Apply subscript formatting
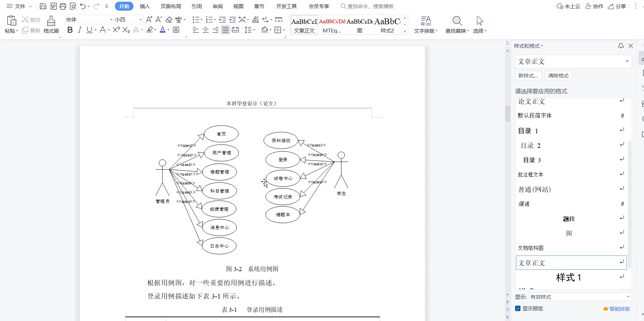Image resolution: width=644 pixels, height=321 pixels. tap(126, 30)
